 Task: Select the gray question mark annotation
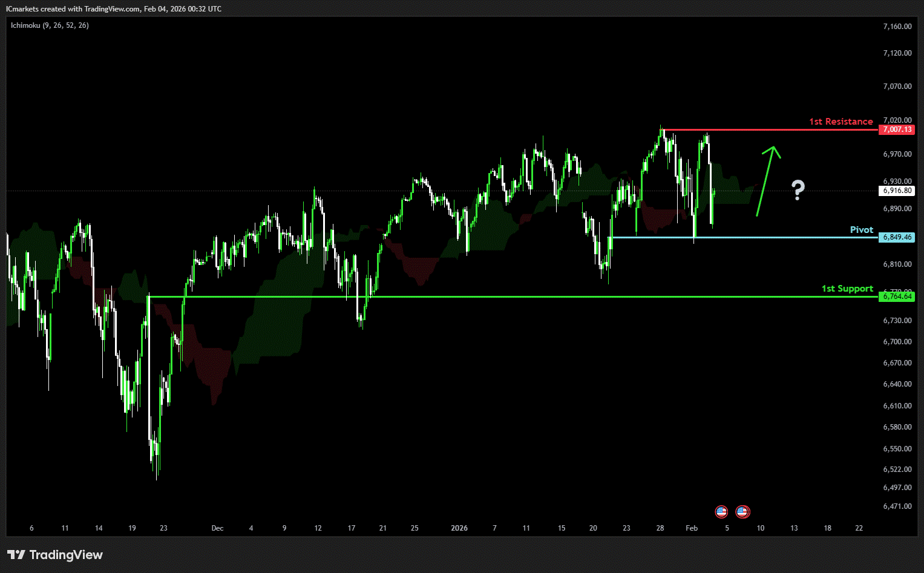(x=799, y=190)
